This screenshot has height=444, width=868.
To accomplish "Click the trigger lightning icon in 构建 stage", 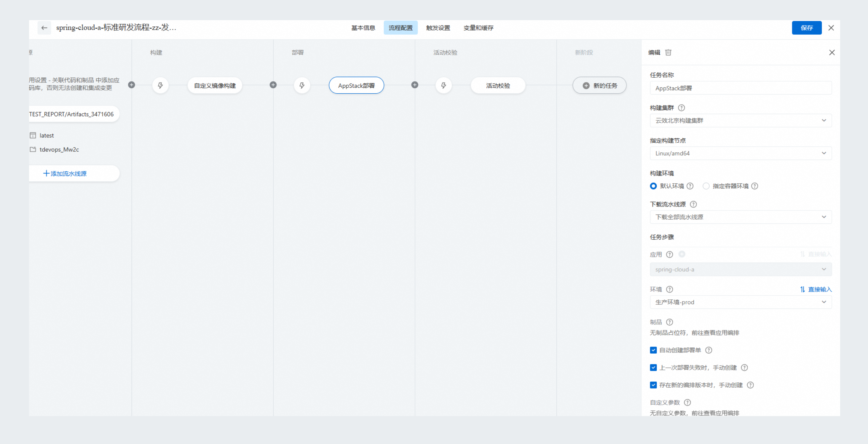I will click(x=160, y=86).
